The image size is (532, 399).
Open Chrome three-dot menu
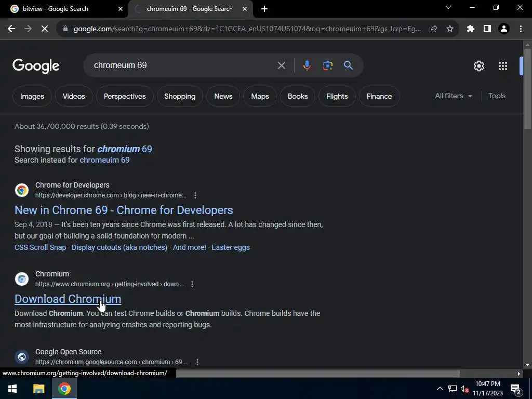click(521, 29)
